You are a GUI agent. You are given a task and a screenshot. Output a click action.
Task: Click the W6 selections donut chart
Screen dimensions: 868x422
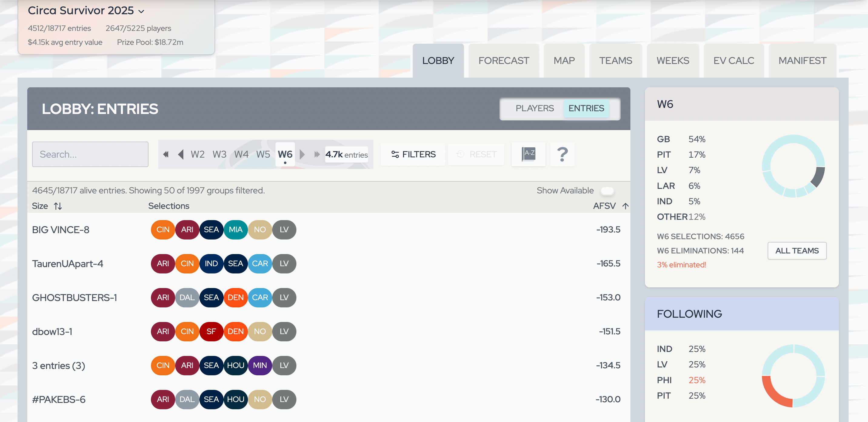(x=793, y=166)
